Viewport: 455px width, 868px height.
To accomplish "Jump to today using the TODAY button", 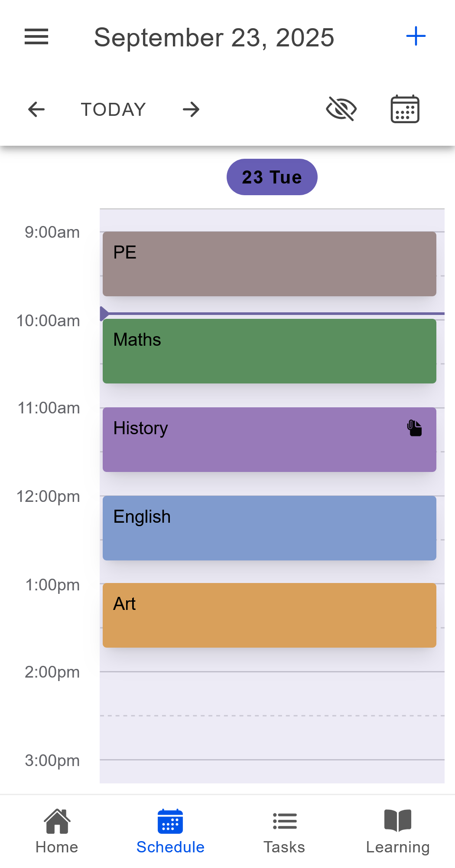I will coord(113,109).
